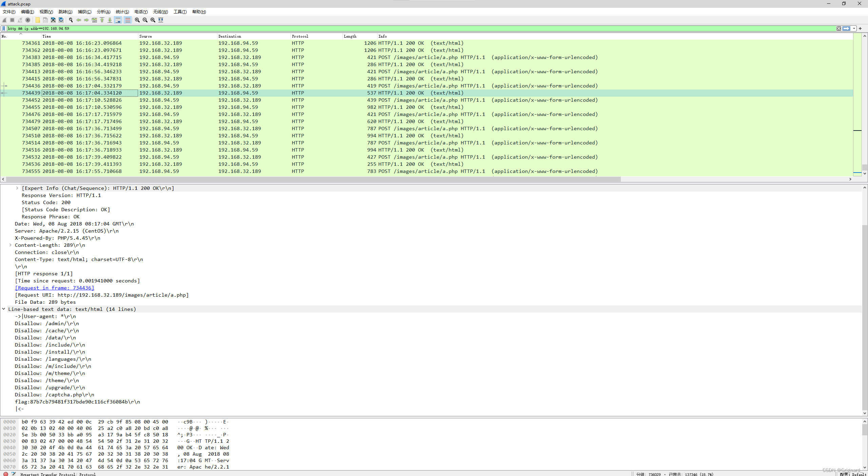Sort packets by the No. column header
868x476 pixels.
point(20,36)
